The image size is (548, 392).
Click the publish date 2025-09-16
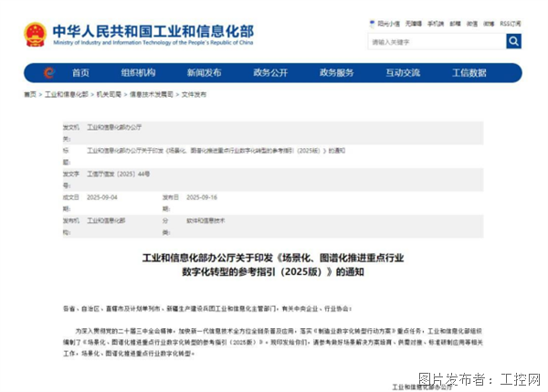pyautogui.click(x=202, y=197)
